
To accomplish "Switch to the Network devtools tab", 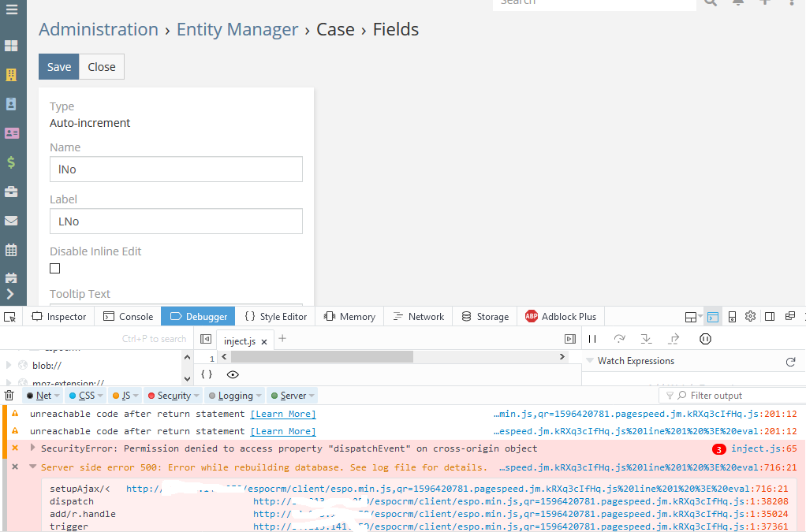I will 419,316.
